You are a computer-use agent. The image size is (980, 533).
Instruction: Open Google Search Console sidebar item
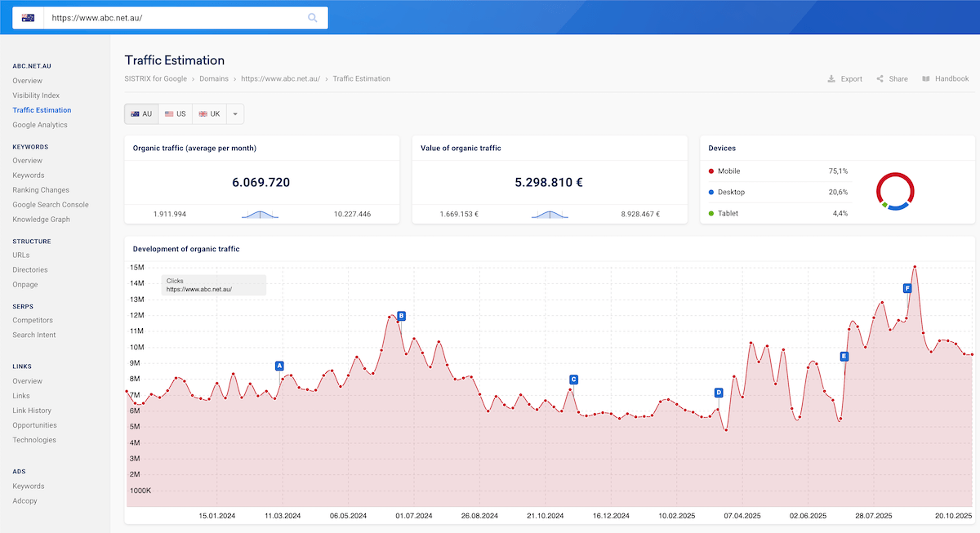point(51,205)
